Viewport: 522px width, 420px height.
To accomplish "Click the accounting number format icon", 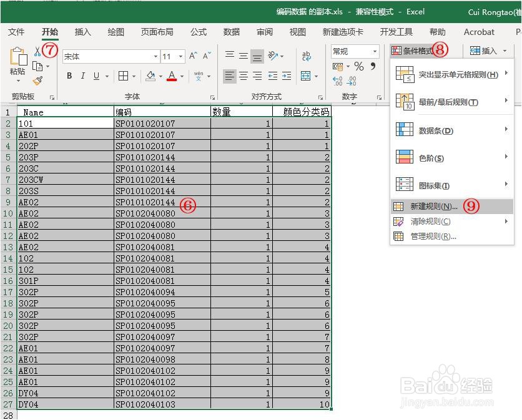I will coord(338,67).
